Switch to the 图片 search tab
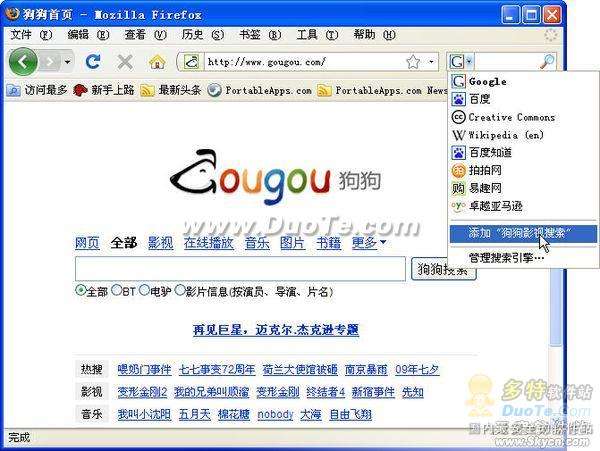 click(x=292, y=243)
